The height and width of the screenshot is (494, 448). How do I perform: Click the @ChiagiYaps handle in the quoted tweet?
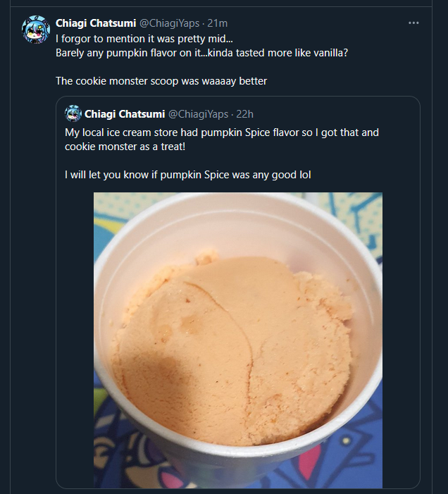[x=198, y=113]
